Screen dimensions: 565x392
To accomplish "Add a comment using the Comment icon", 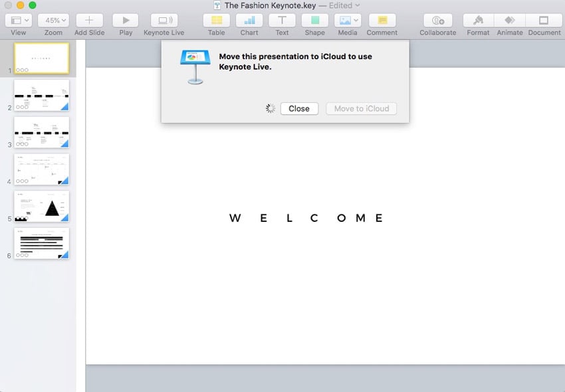I will (382, 21).
